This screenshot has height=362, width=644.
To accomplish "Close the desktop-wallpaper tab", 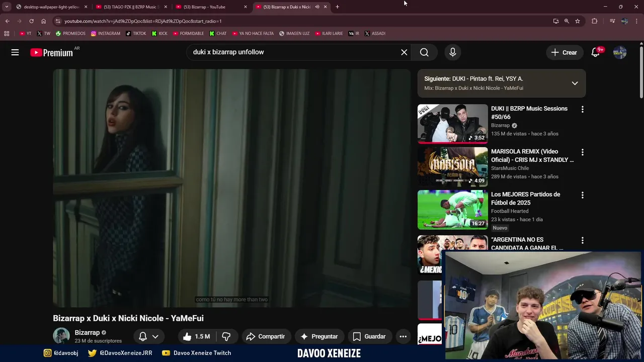I will tap(86, 7).
